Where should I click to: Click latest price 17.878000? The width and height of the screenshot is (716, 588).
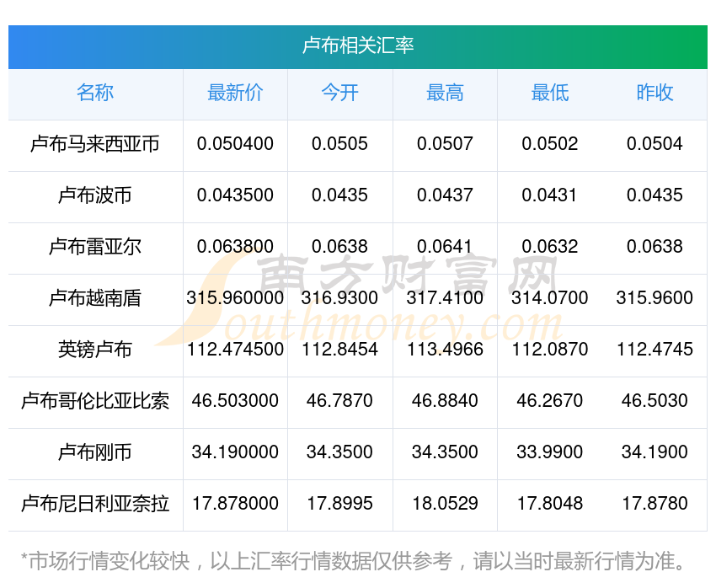(x=235, y=504)
